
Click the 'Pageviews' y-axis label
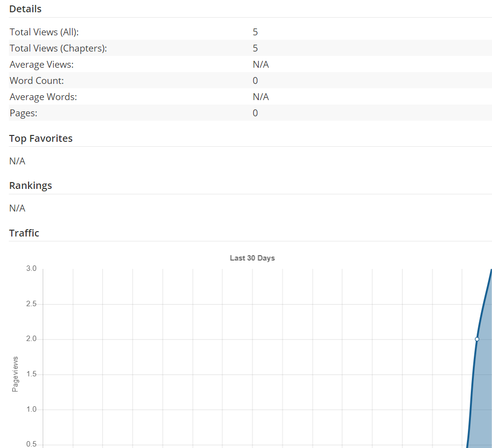[15, 374]
